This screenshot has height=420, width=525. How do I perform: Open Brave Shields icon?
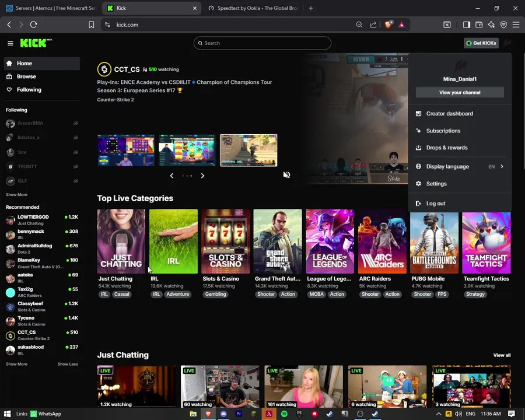(388, 24)
